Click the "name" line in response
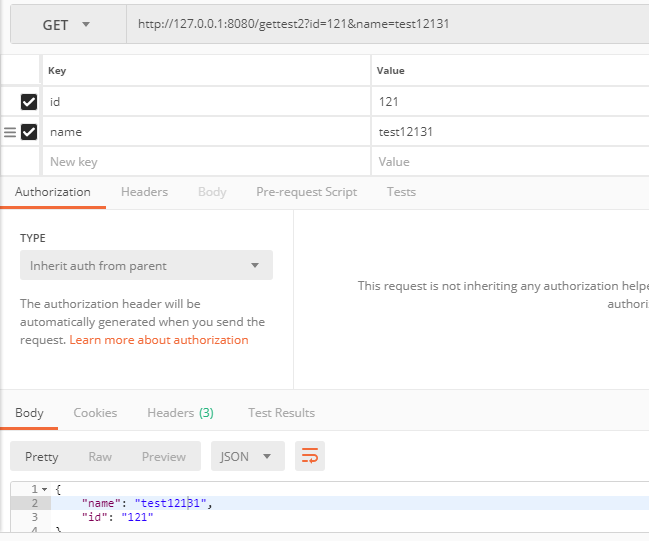 coord(350,503)
